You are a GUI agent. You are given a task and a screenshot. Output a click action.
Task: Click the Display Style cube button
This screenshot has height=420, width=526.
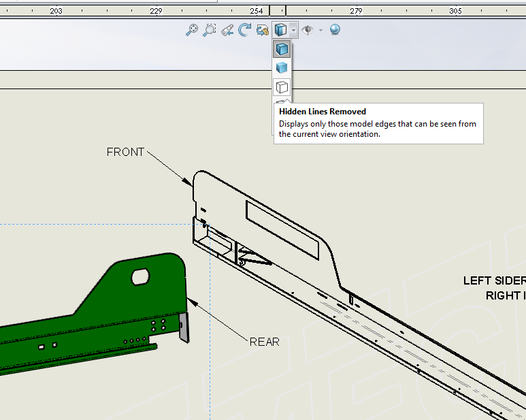pos(280,30)
